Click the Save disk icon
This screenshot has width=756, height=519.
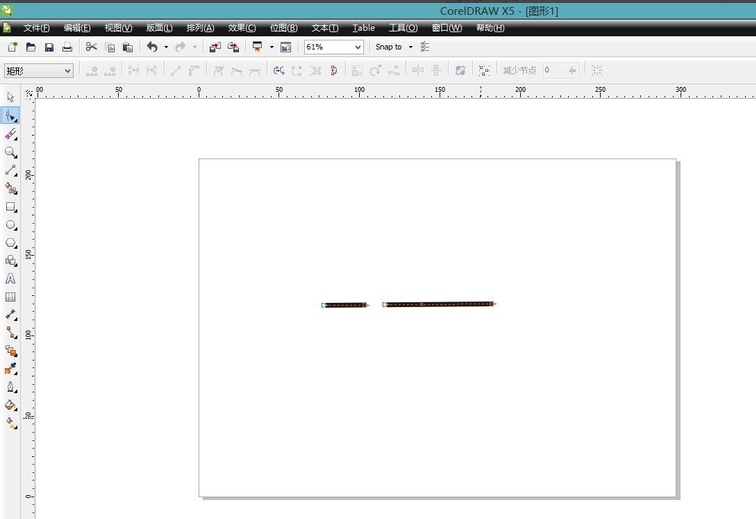48,47
